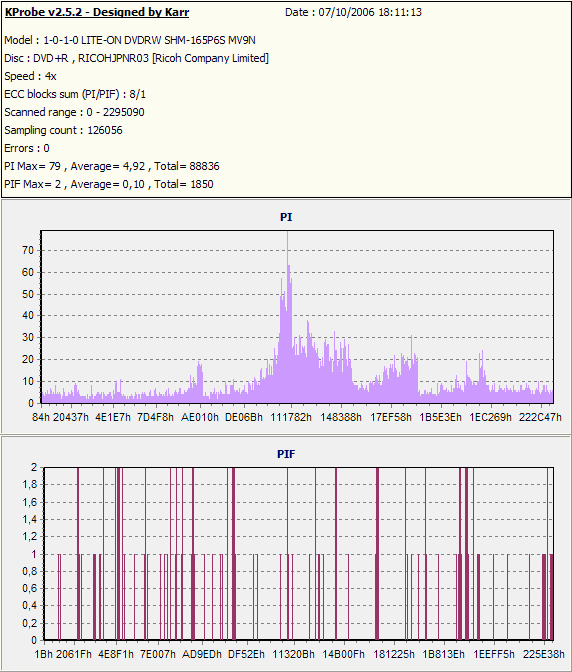Click the Model LITE-ON DVDRW line
This screenshot has width=572, height=672.
point(130,40)
